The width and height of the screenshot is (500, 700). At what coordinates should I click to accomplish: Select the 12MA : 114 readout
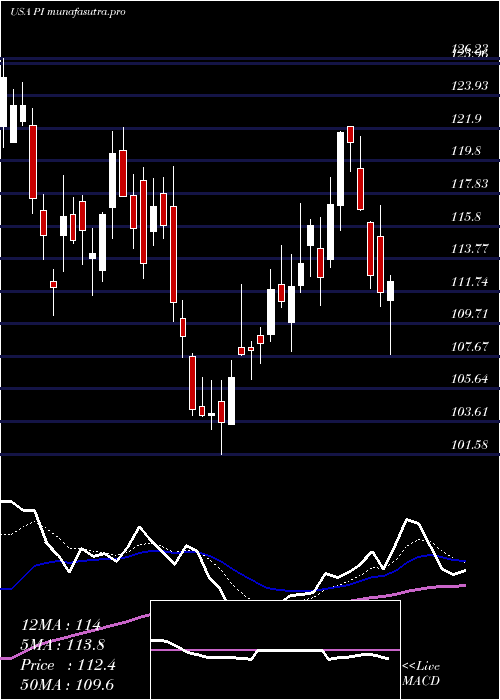[x=61, y=625]
